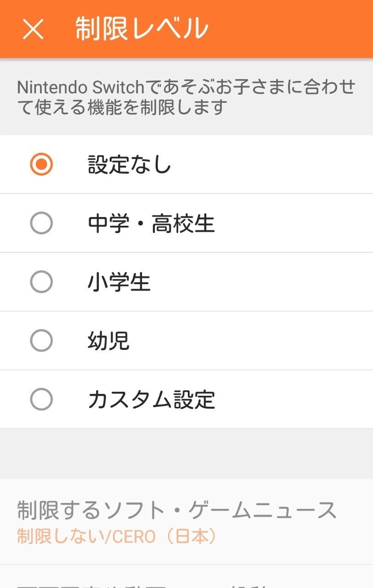Deselect the currently active 設定なし option
The image size is (373, 588).
click(42, 164)
